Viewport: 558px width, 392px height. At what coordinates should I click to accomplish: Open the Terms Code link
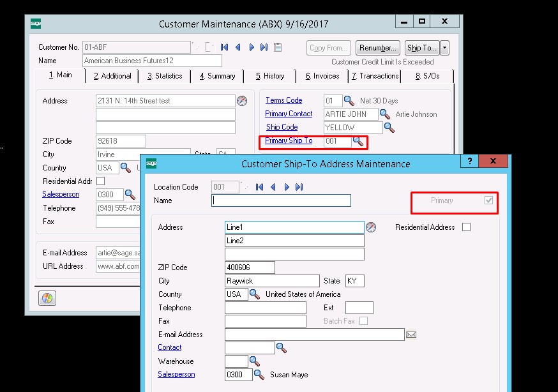283,100
